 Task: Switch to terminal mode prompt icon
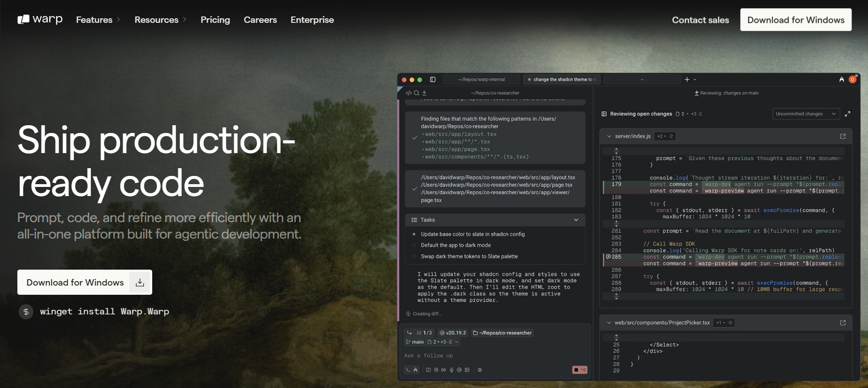(x=408, y=370)
